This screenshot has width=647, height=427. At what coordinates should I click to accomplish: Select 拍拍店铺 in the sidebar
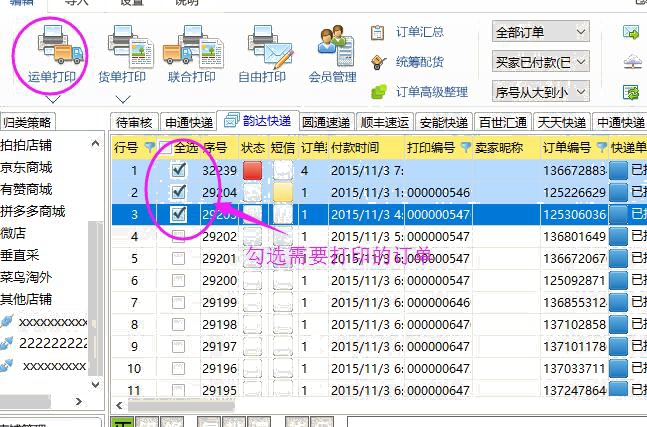coord(26,145)
